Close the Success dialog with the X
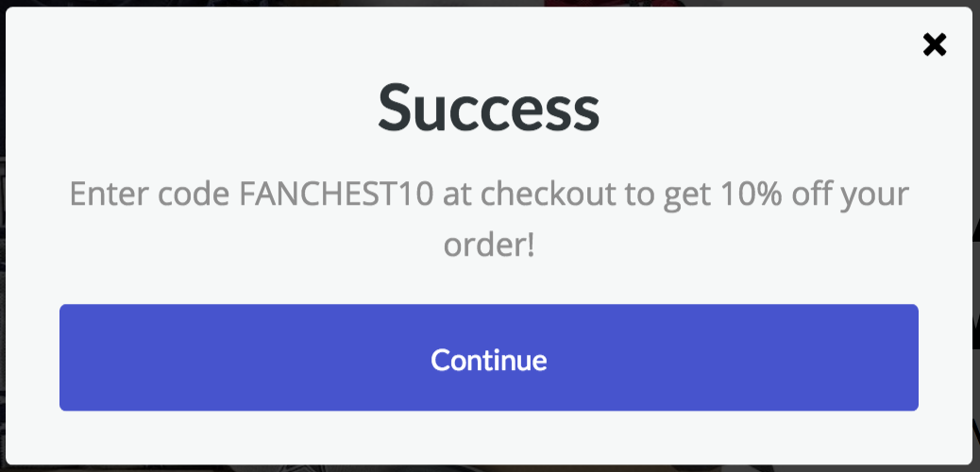The width and height of the screenshot is (980, 472). click(934, 44)
